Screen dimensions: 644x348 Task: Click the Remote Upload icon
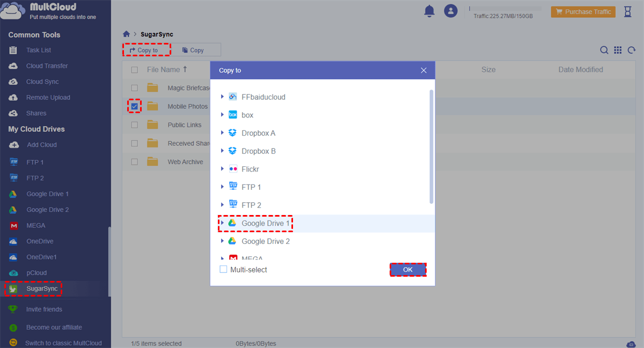point(13,98)
